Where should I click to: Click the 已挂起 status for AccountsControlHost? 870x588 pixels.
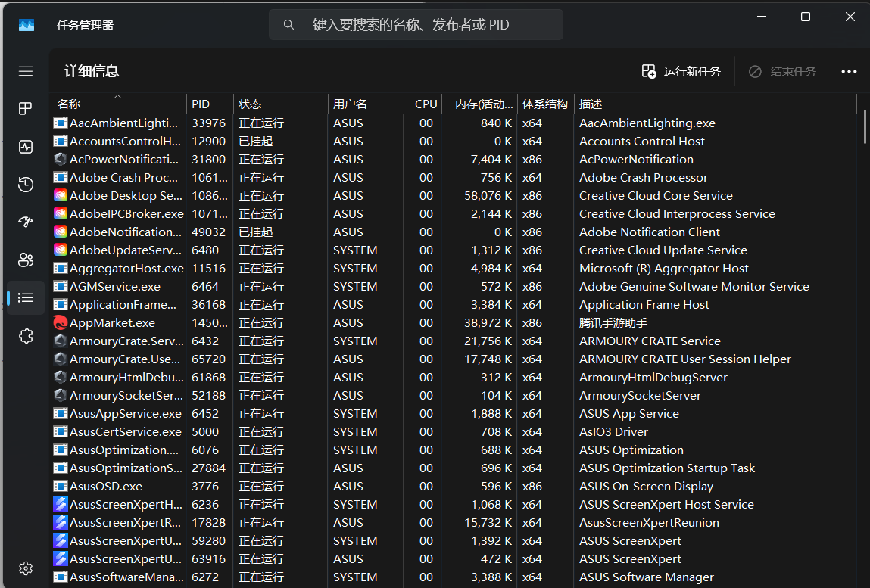click(x=256, y=141)
